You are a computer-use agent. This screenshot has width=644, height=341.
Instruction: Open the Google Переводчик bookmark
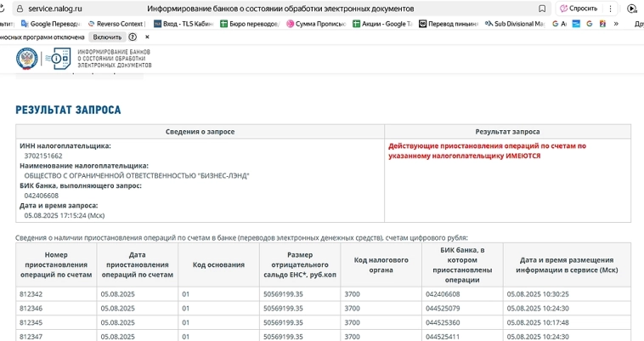click(x=50, y=24)
